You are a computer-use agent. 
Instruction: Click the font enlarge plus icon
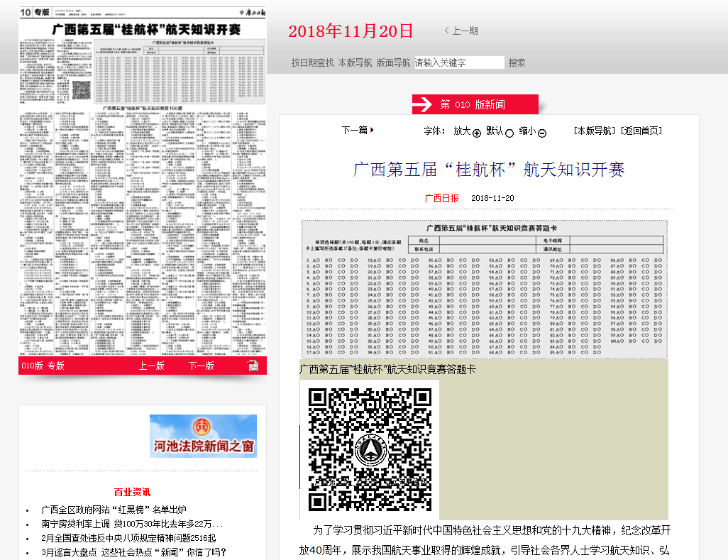tap(477, 133)
